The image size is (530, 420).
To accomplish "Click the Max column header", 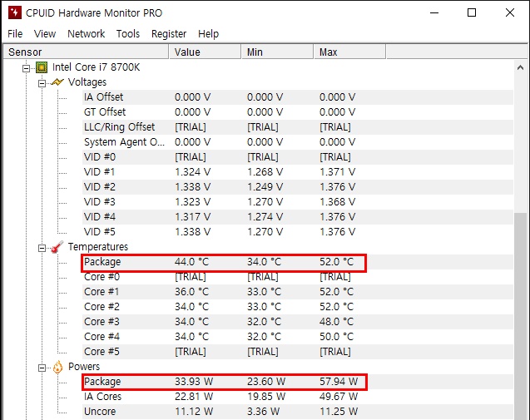I will point(349,52).
